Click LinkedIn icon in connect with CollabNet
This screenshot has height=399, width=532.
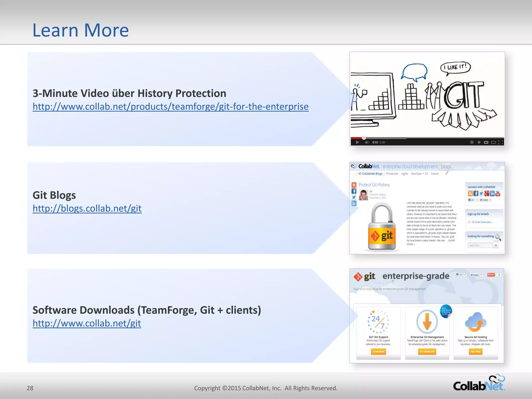[x=492, y=194]
